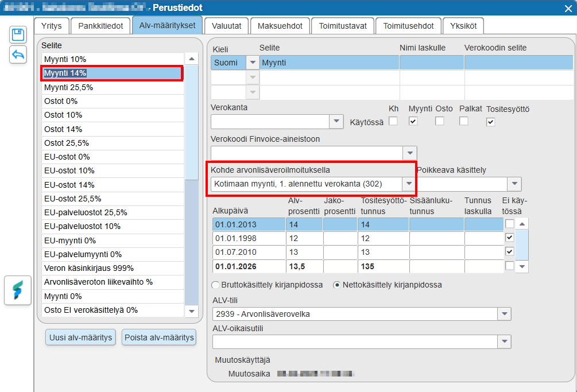Select EU-myynti 0% entry

pos(113,240)
